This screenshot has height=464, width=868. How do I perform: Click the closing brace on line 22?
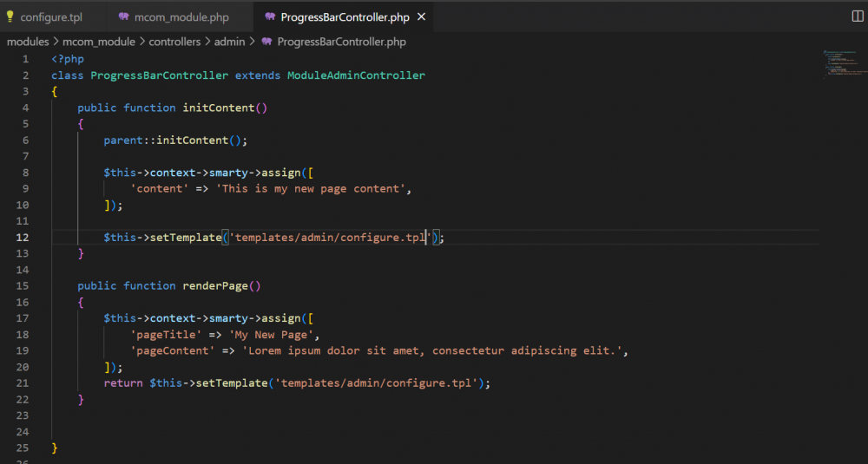[x=81, y=399]
